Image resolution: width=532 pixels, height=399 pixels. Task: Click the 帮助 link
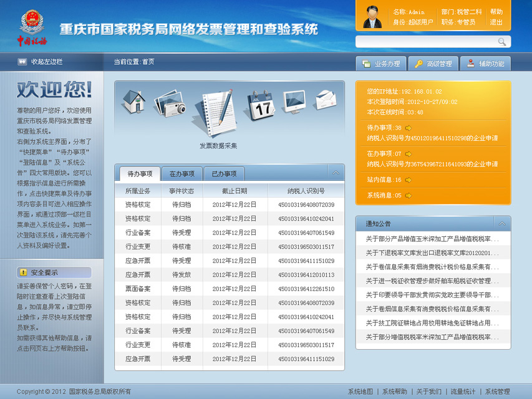click(496, 12)
